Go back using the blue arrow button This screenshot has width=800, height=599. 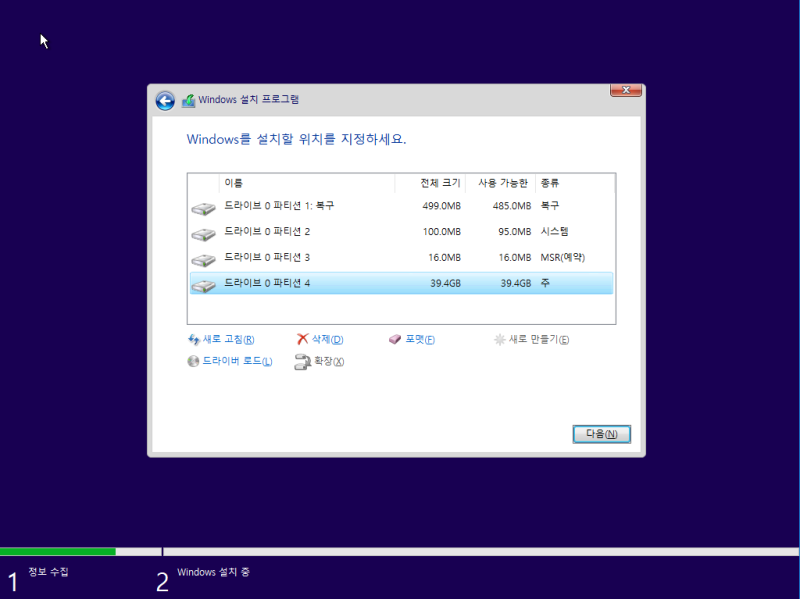[x=165, y=101]
